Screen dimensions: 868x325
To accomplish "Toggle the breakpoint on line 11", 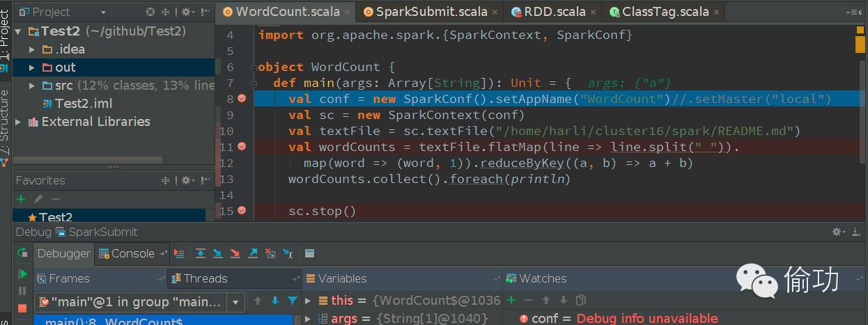I will pos(242,146).
